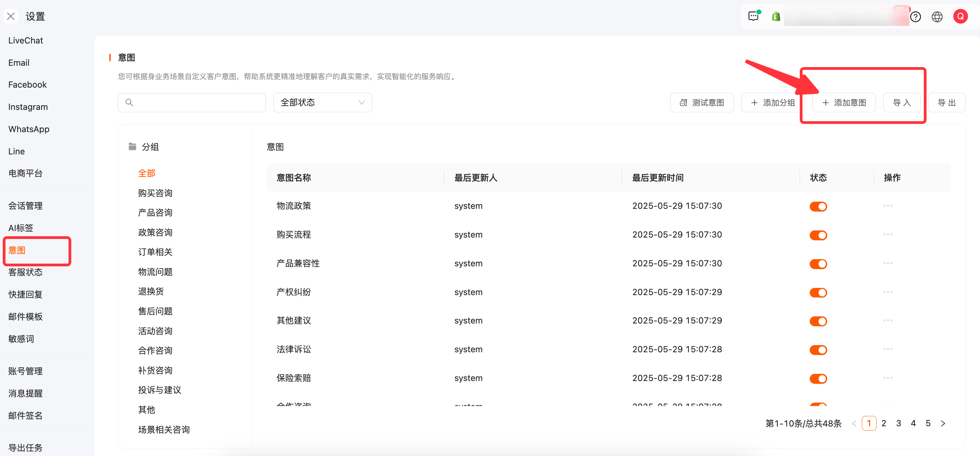Toggle 法律诉讼 intent status switch
Viewport: 980px width, 456px height.
pos(818,350)
